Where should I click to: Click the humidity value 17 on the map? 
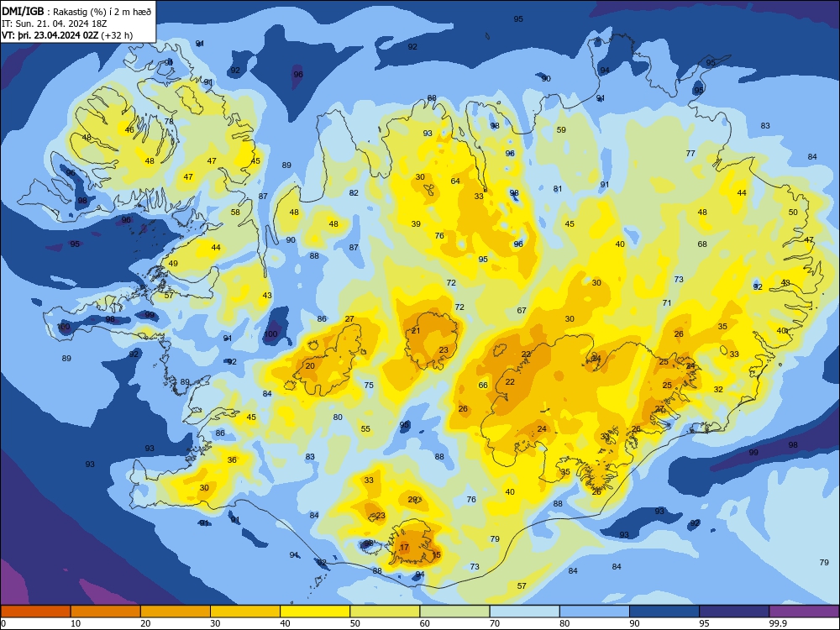tap(405, 548)
